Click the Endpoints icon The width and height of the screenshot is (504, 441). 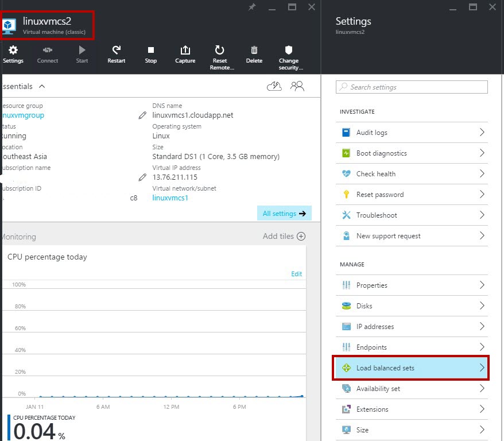(x=346, y=347)
